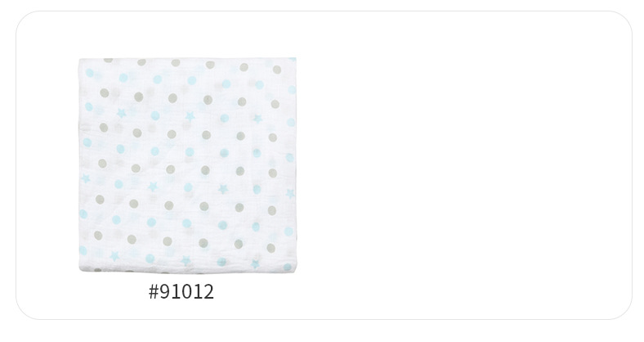This screenshot has height=342, width=644.
Task: Select the #91012 product code label
Action: pyautogui.click(x=181, y=292)
